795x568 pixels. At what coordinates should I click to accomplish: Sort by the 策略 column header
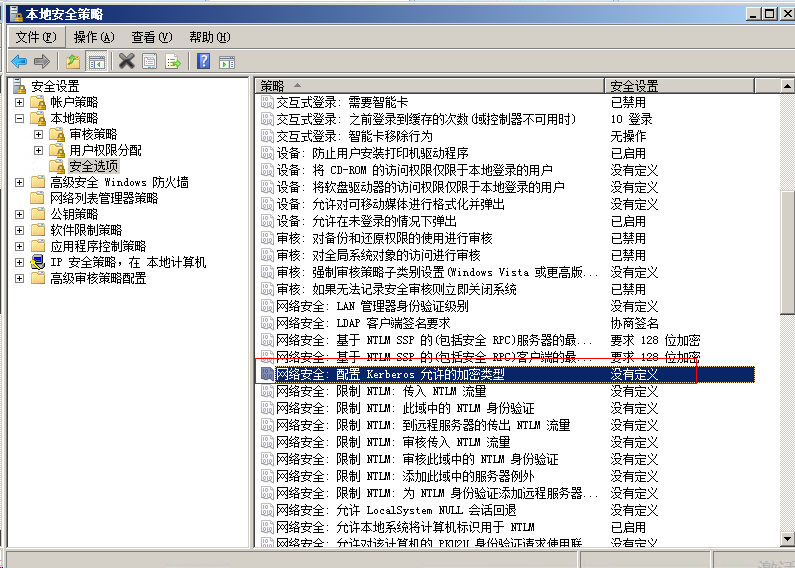429,86
